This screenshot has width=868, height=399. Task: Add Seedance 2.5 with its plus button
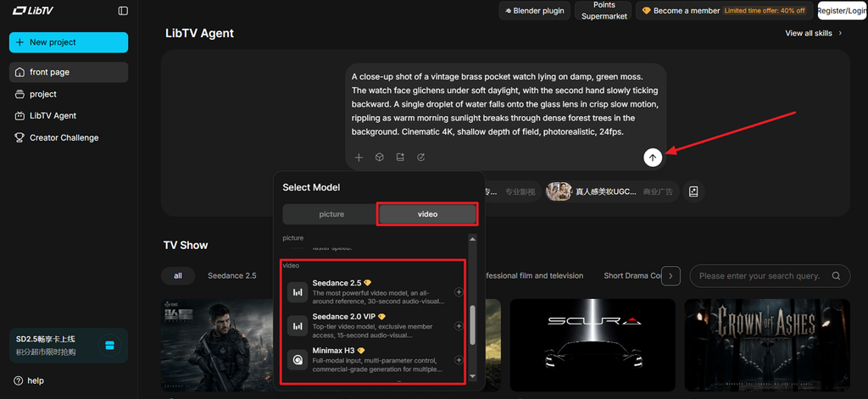[x=459, y=292]
